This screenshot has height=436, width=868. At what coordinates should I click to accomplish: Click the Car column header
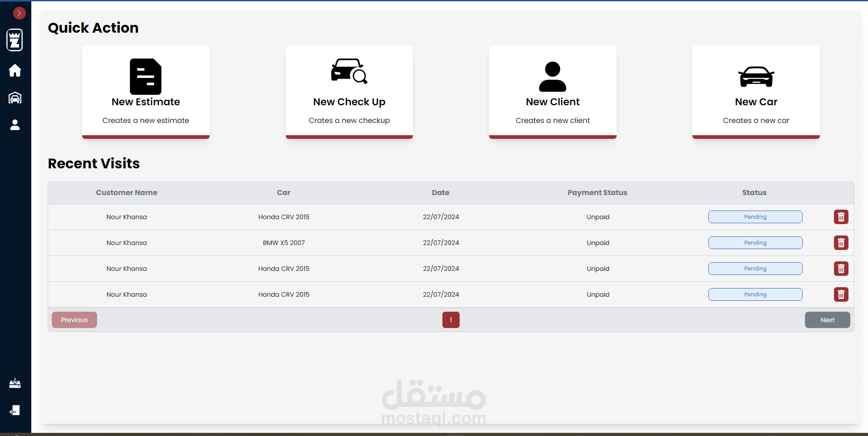point(284,192)
